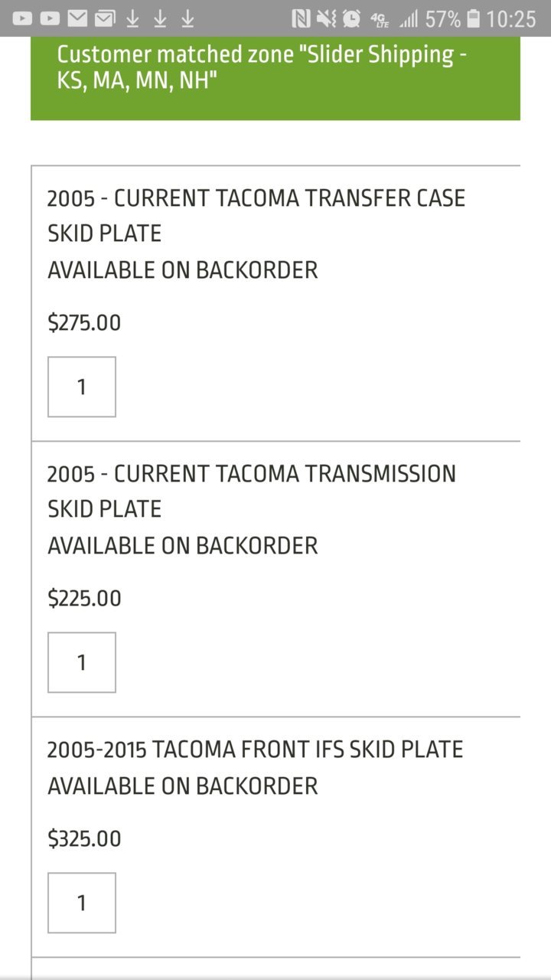Tap the NFC status icon
This screenshot has height=980, width=551.
coord(301,18)
